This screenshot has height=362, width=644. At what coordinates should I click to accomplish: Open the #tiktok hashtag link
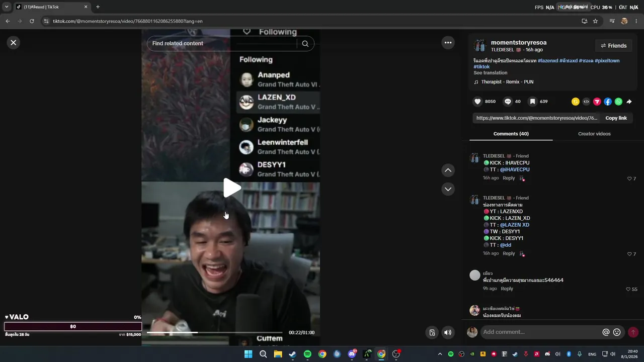tap(481, 67)
